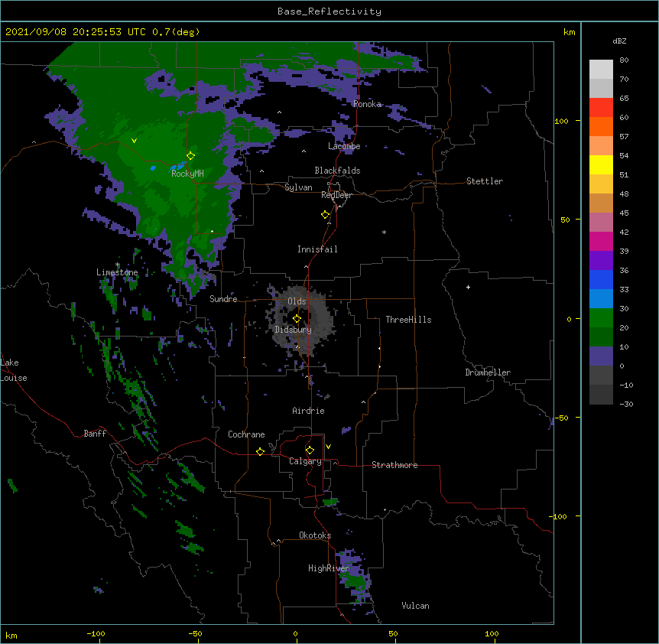Select the Airdrie label
The image size is (659, 644).
[x=309, y=411]
